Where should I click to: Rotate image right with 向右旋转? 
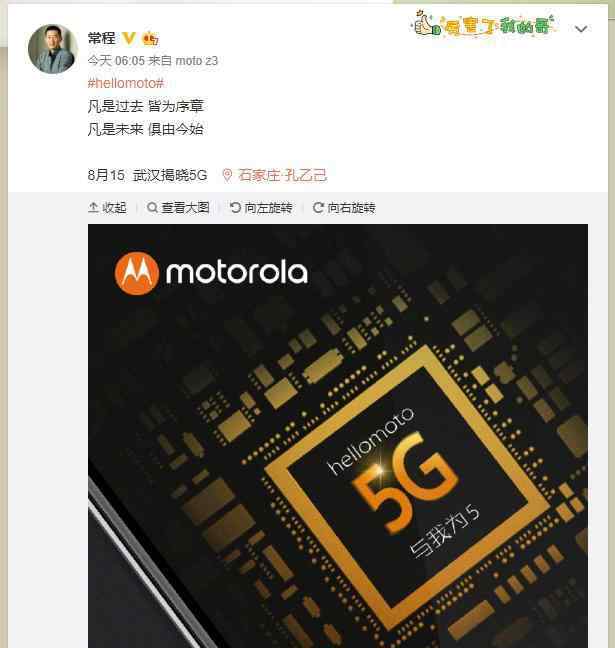344,207
